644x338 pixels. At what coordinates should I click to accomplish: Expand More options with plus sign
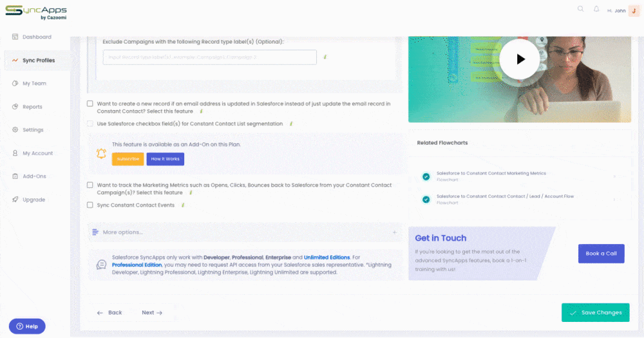click(x=394, y=232)
